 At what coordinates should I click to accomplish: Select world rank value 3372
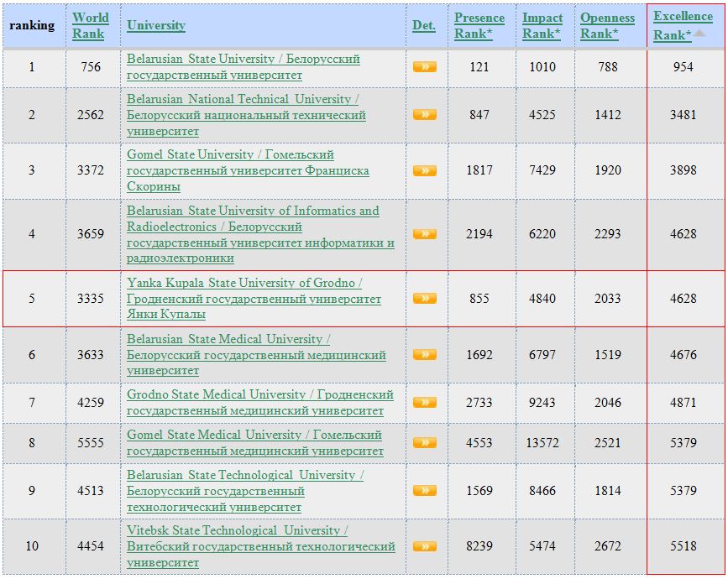[x=91, y=170]
